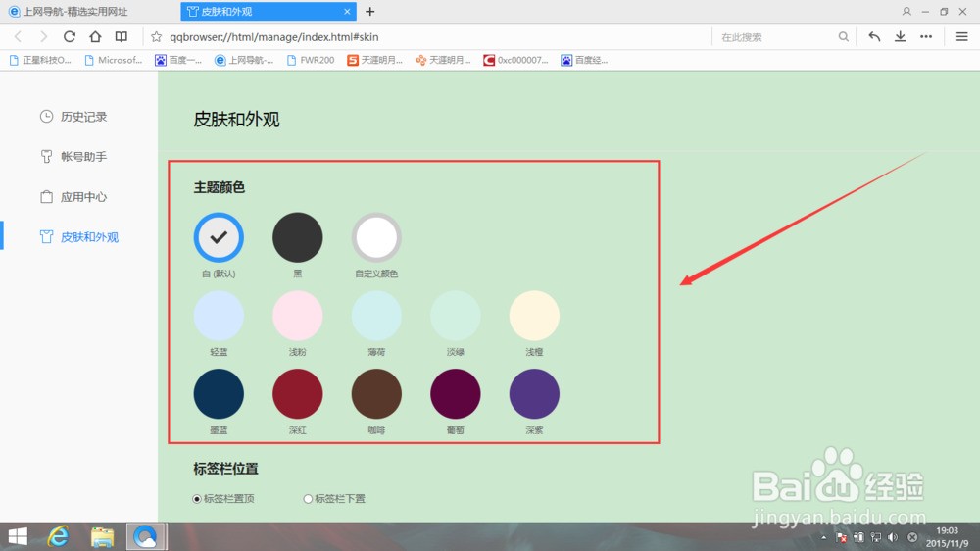Open the first 天涯明月 bookmark
Viewport: 980px width, 551px height.
(x=375, y=60)
